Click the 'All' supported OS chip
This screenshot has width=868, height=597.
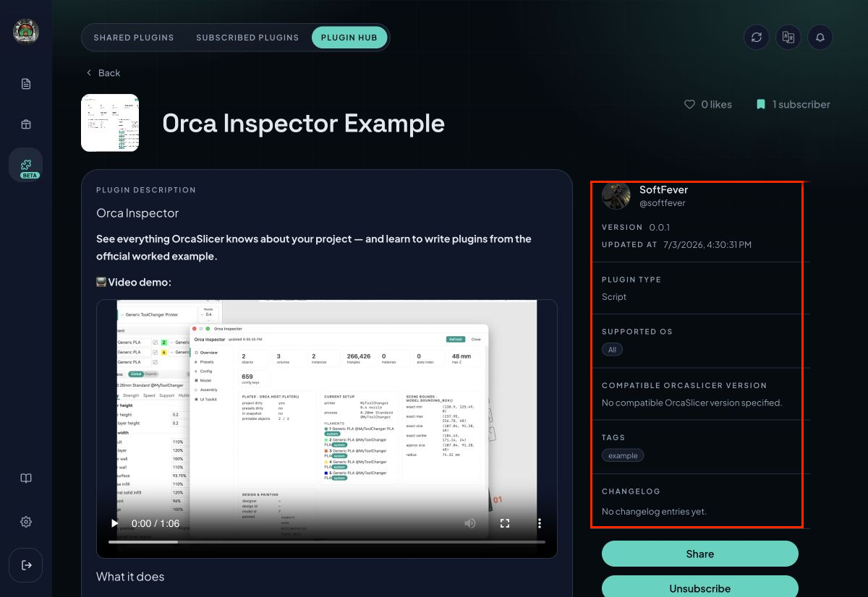612,350
